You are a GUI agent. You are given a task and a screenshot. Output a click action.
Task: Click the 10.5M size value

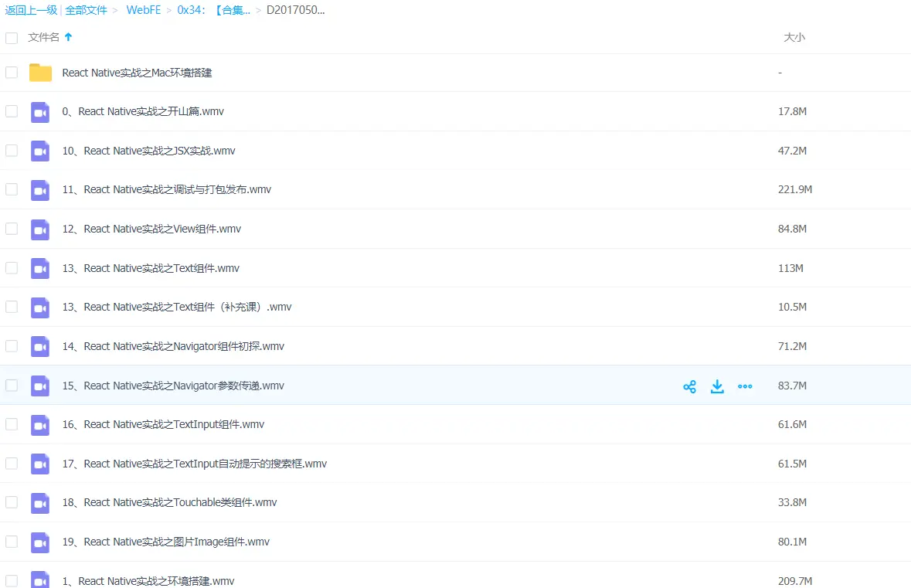[793, 307]
